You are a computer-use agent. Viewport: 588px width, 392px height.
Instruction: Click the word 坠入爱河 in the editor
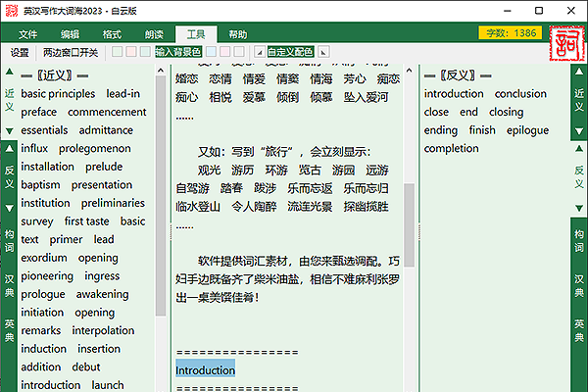click(x=366, y=97)
